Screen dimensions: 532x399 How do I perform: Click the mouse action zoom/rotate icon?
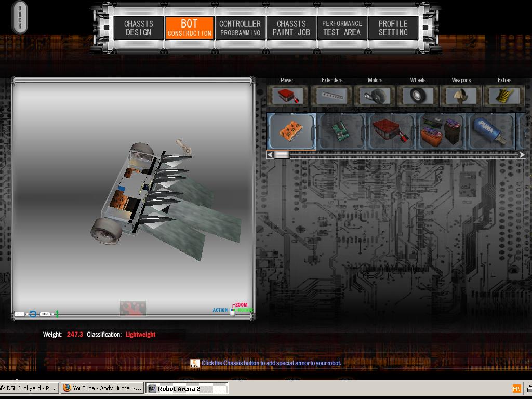click(232, 311)
